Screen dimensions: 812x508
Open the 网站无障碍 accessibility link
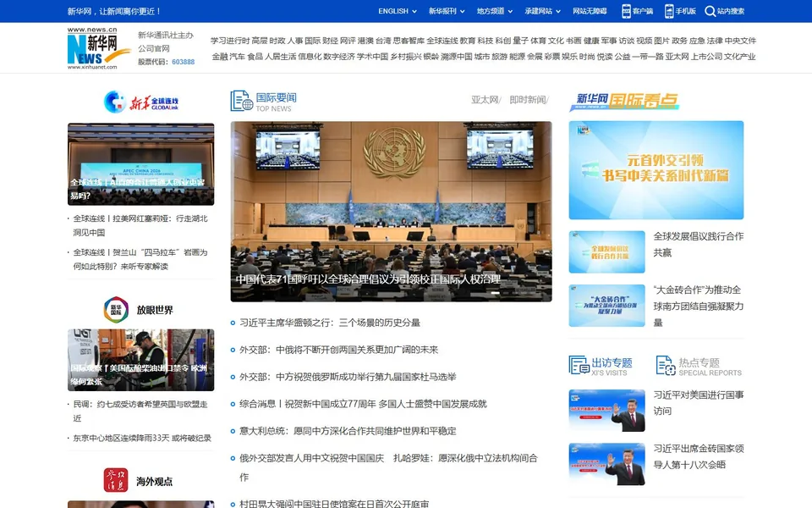pyautogui.click(x=590, y=11)
